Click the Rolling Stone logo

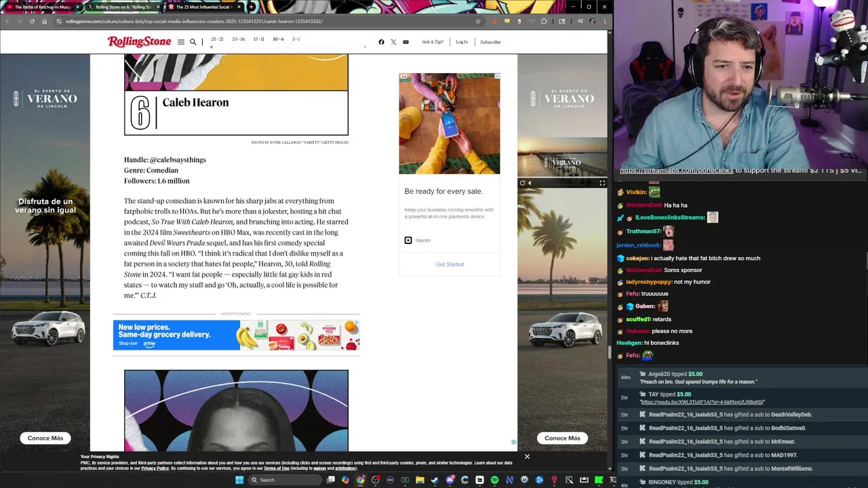[139, 42]
